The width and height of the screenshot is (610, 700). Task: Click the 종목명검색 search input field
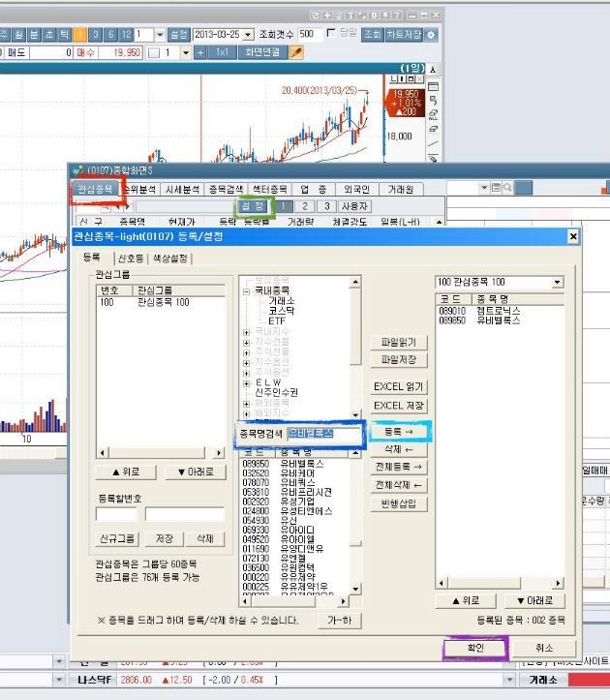(x=323, y=434)
